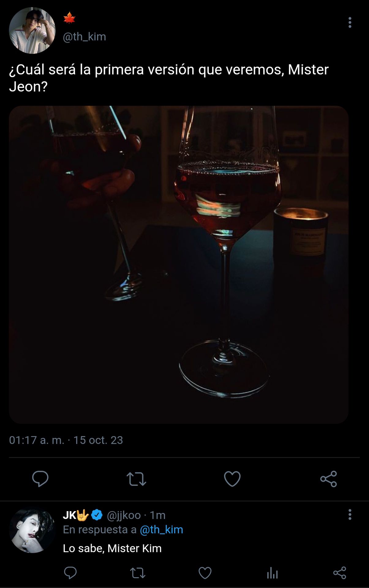Image resolution: width=369 pixels, height=588 pixels.
Task: Share the main tweet using the share icon
Action: (329, 479)
